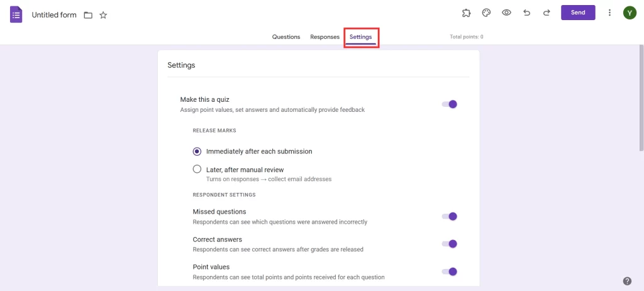Click 'Assign point values, set answers' description
The height and width of the screenshot is (291, 644).
[x=272, y=110]
